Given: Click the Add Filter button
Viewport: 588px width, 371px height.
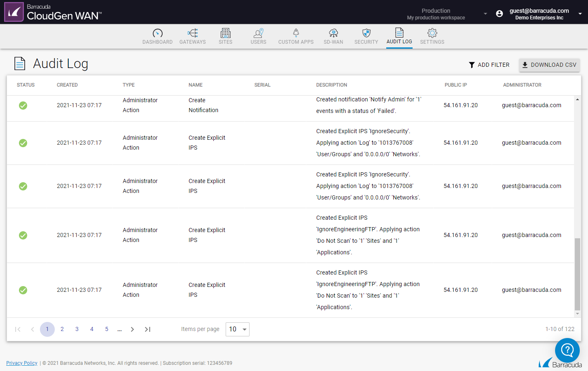Looking at the screenshot, I should pyautogui.click(x=489, y=65).
